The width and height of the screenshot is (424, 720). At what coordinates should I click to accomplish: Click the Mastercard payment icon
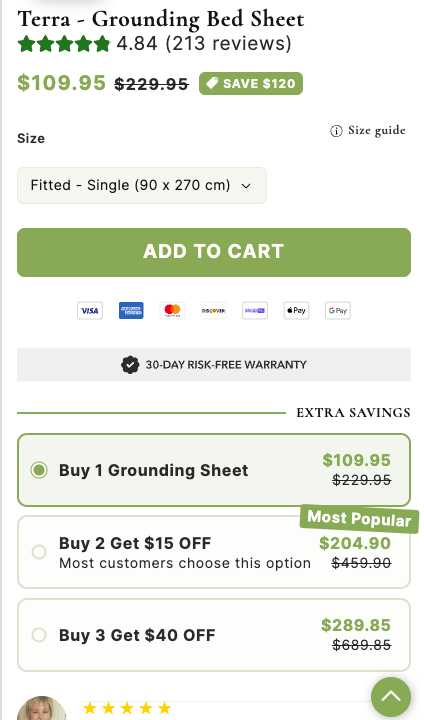172,311
